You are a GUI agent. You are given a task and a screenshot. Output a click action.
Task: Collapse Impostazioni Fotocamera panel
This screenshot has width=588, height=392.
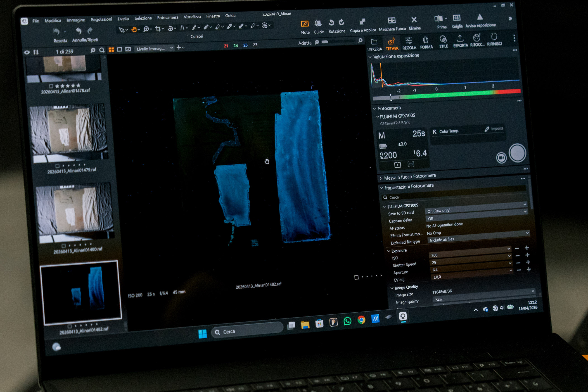(x=382, y=188)
